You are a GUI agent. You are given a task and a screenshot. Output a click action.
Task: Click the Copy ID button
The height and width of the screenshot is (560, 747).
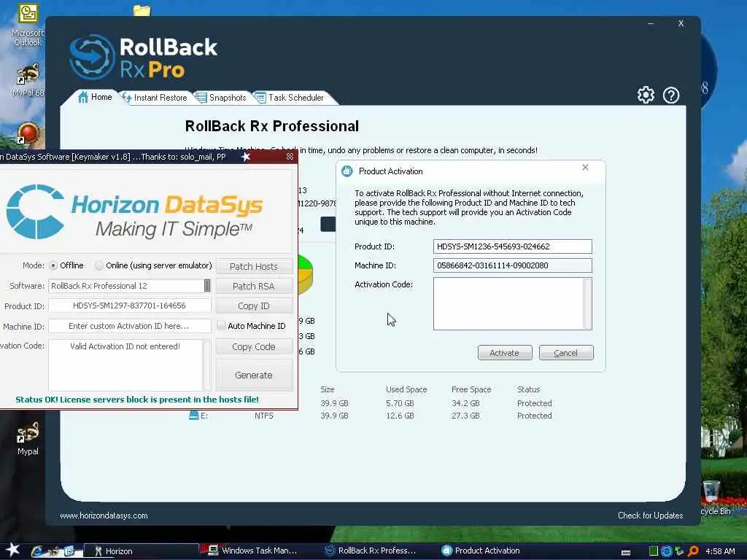[253, 306]
